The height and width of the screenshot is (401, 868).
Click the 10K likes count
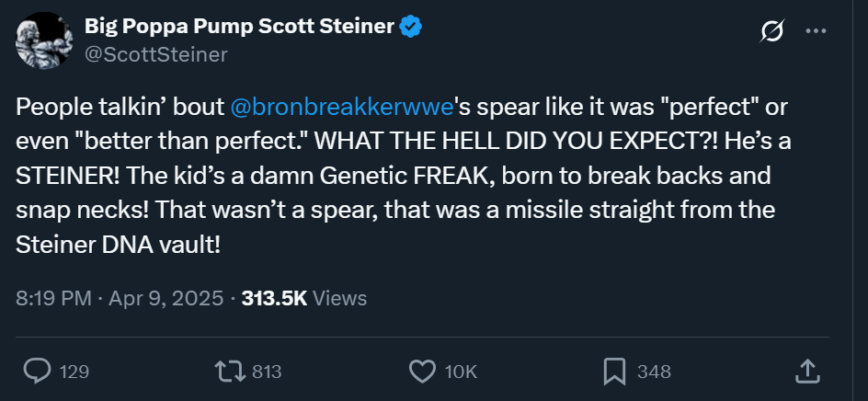click(460, 372)
